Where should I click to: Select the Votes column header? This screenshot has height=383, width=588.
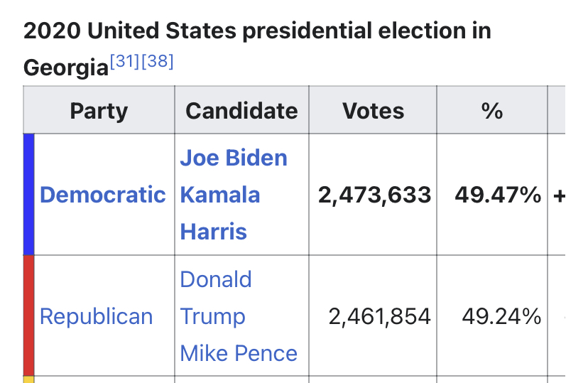pyautogui.click(x=373, y=111)
